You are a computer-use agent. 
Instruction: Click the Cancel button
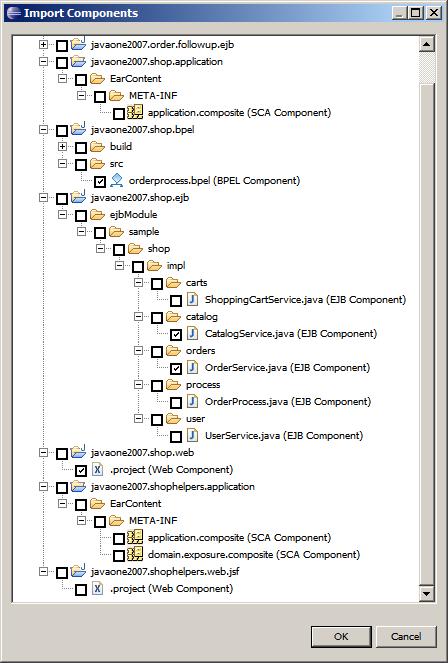click(406, 636)
